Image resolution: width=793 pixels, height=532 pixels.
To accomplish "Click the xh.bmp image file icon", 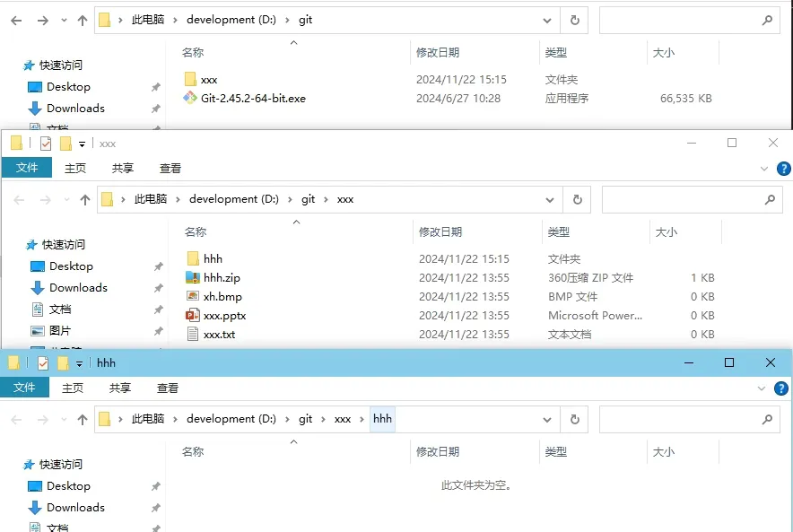I will point(193,297).
